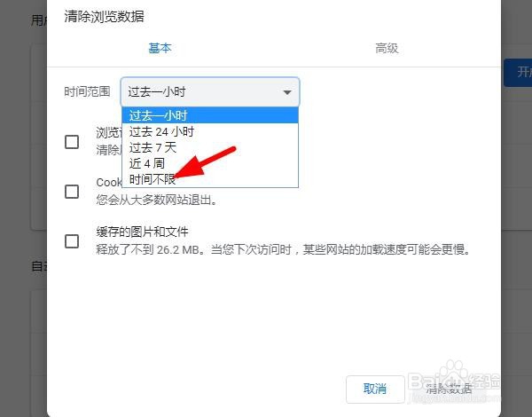Click the 清除浏览数据 dialog title
Screen dimensions: 532x417
pyautogui.click(x=104, y=16)
